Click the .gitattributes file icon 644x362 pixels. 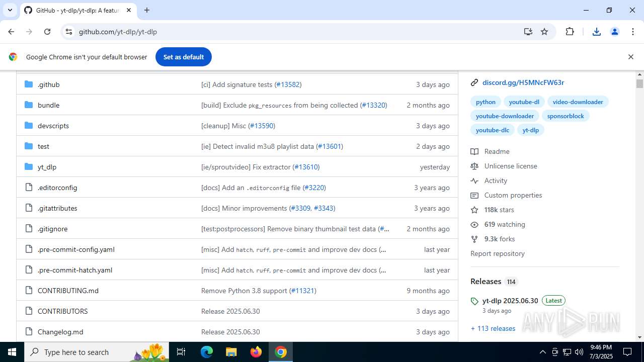coord(29,208)
